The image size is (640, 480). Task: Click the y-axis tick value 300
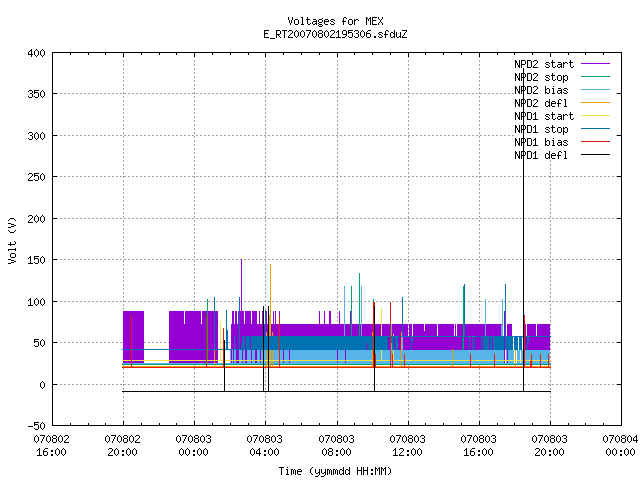point(36,136)
